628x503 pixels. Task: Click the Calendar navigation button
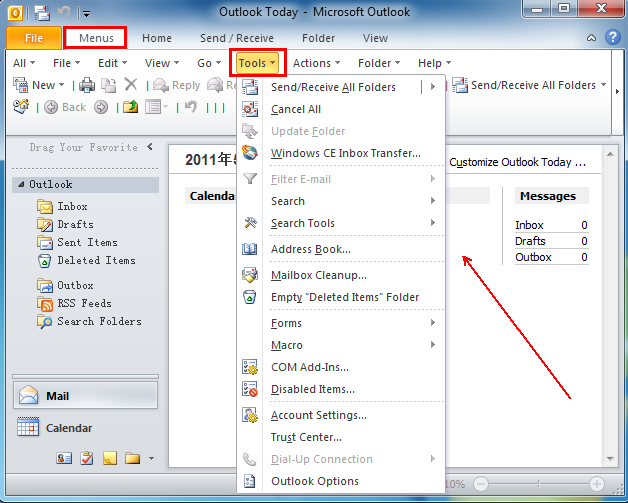pos(85,428)
